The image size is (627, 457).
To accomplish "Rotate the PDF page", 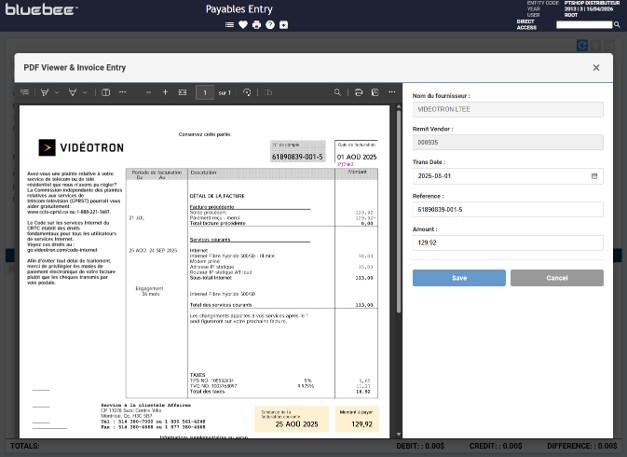I will [x=247, y=92].
